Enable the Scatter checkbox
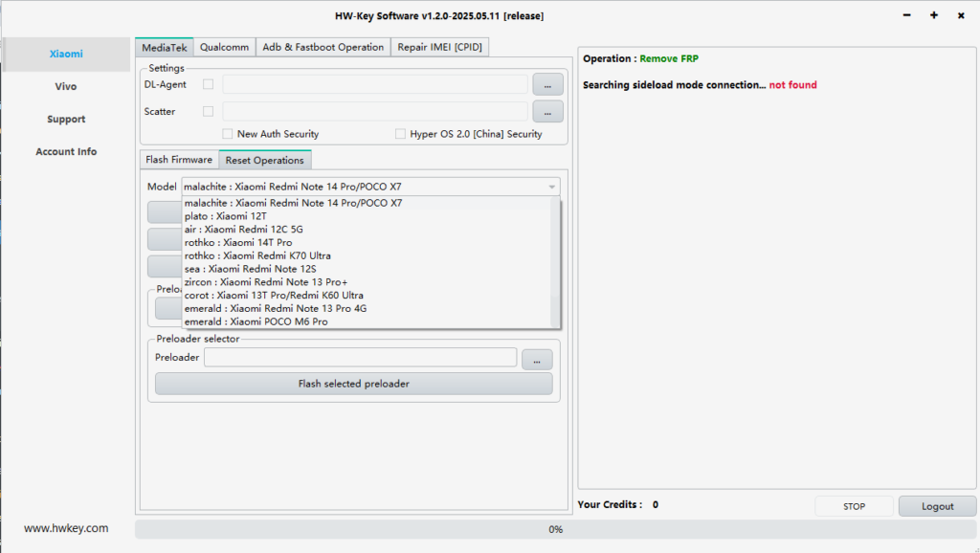 pyautogui.click(x=206, y=111)
